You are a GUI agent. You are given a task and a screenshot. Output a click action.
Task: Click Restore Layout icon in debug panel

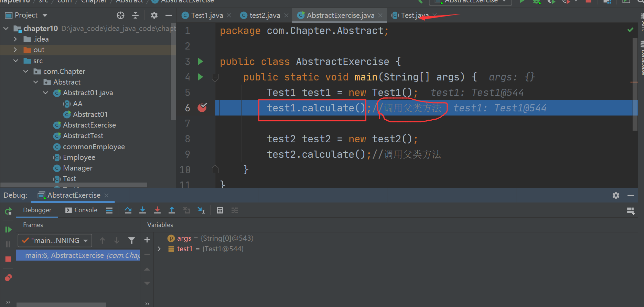pos(630,211)
